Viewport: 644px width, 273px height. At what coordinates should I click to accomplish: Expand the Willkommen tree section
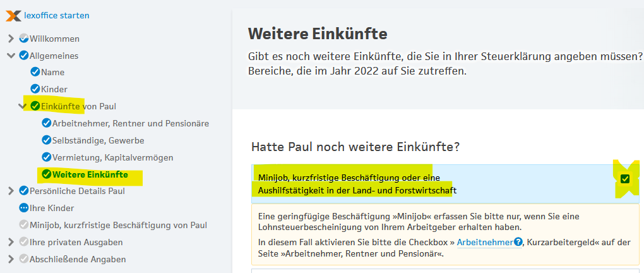pyautogui.click(x=11, y=39)
